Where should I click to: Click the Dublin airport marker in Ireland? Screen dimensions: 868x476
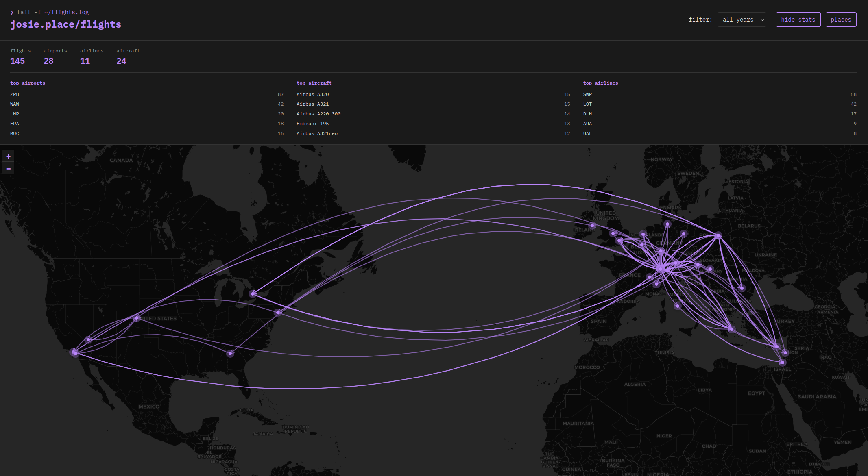pos(592,225)
